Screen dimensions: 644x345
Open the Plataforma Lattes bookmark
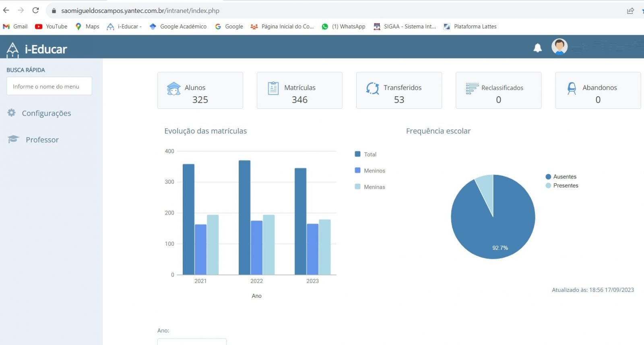point(470,27)
